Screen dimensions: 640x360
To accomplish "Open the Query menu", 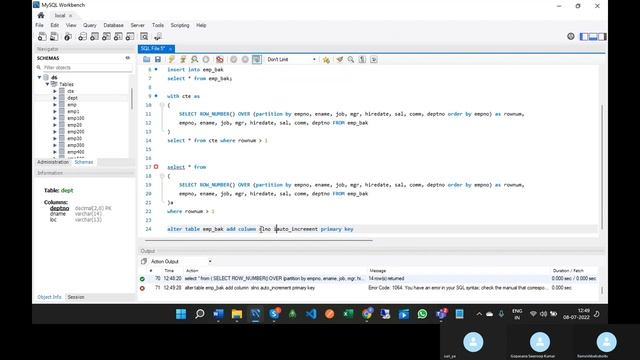I will 90,25.
